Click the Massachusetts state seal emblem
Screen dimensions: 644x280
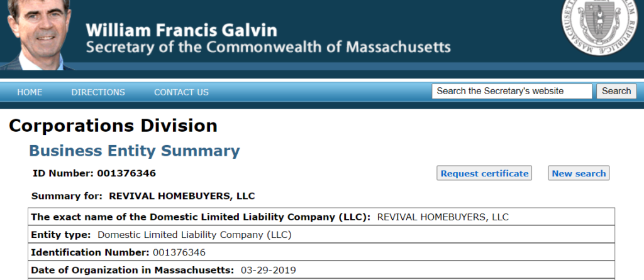tap(600, 23)
